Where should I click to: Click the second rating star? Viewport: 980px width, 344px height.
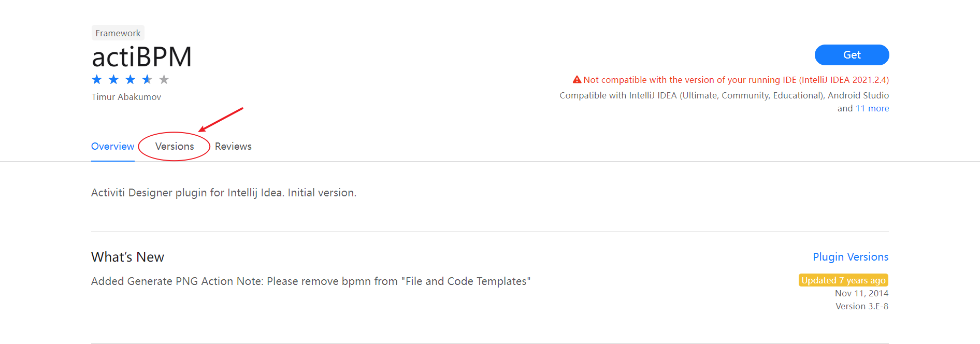(x=113, y=79)
